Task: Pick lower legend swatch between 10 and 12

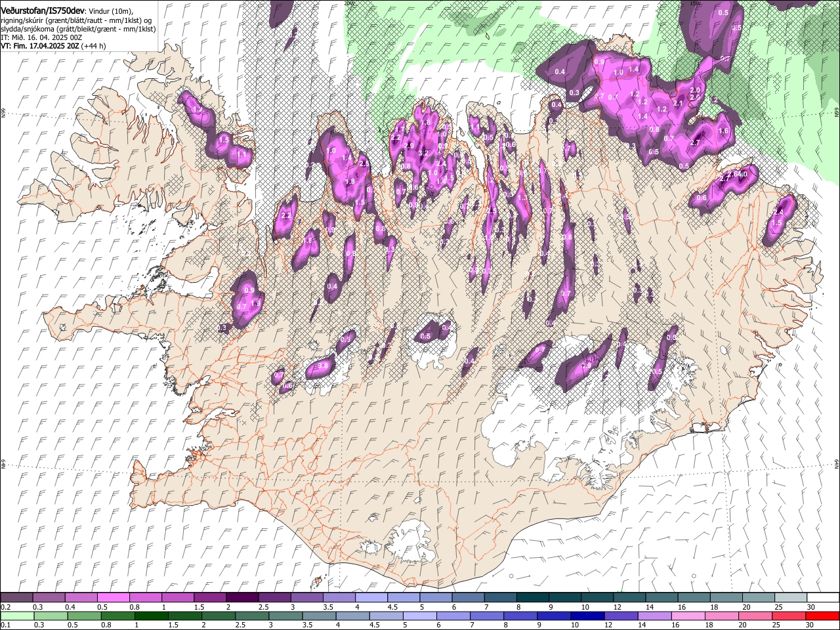Action: pos(589,616)
